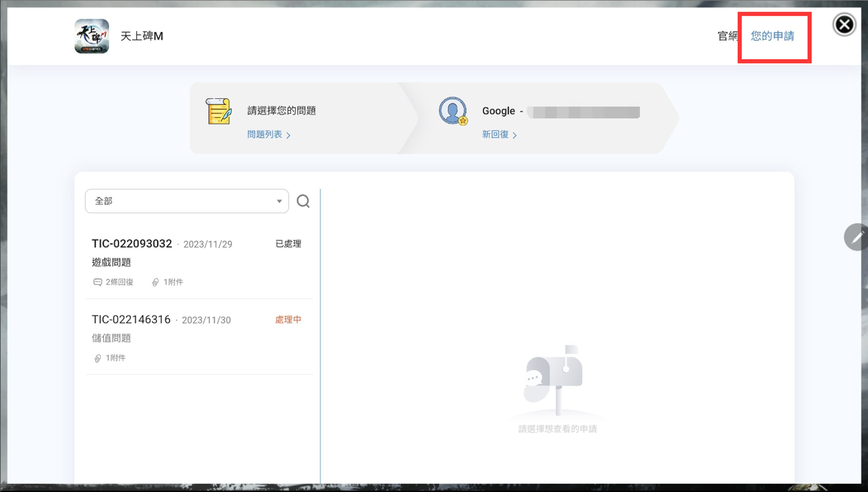Open the 全部 filter dropdown

pyautogui.click(x=186, y=201)
